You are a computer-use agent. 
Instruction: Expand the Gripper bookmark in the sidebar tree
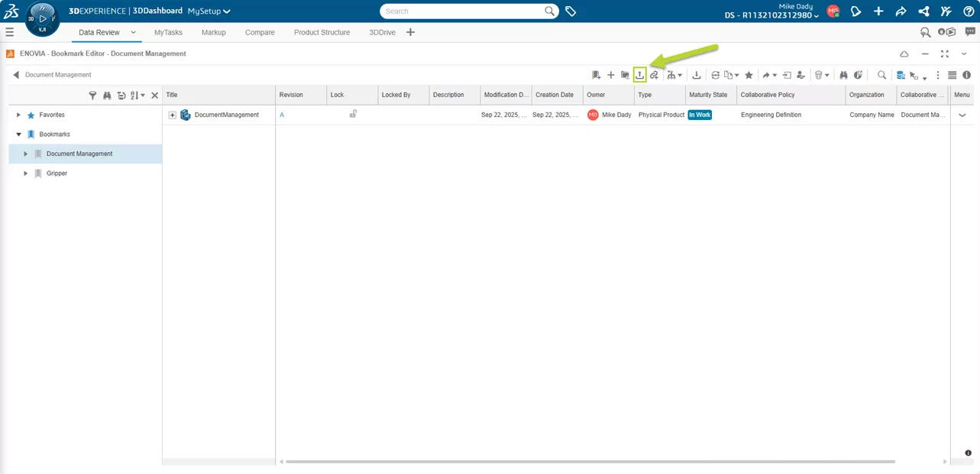pyautogui.click(x=25, y=173)
